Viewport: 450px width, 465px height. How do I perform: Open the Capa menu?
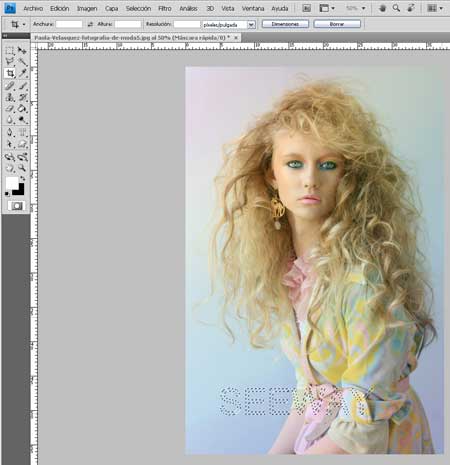[x=111, y=9]
